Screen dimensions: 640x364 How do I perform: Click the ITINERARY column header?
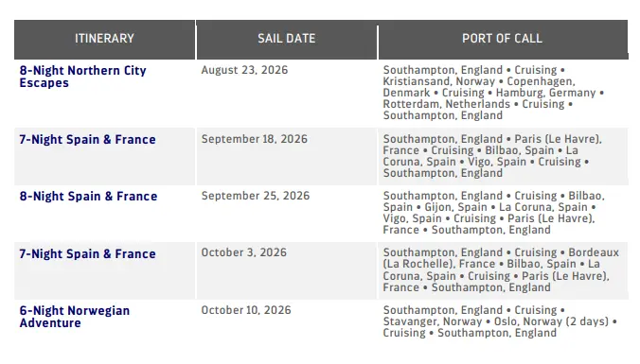[104, 39]
